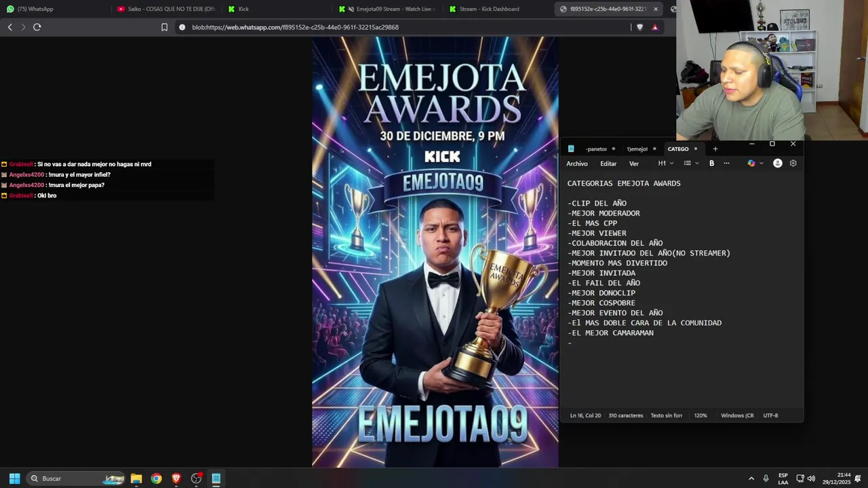Switch to Stream - Kick Dashboard tab

point(498,9)
